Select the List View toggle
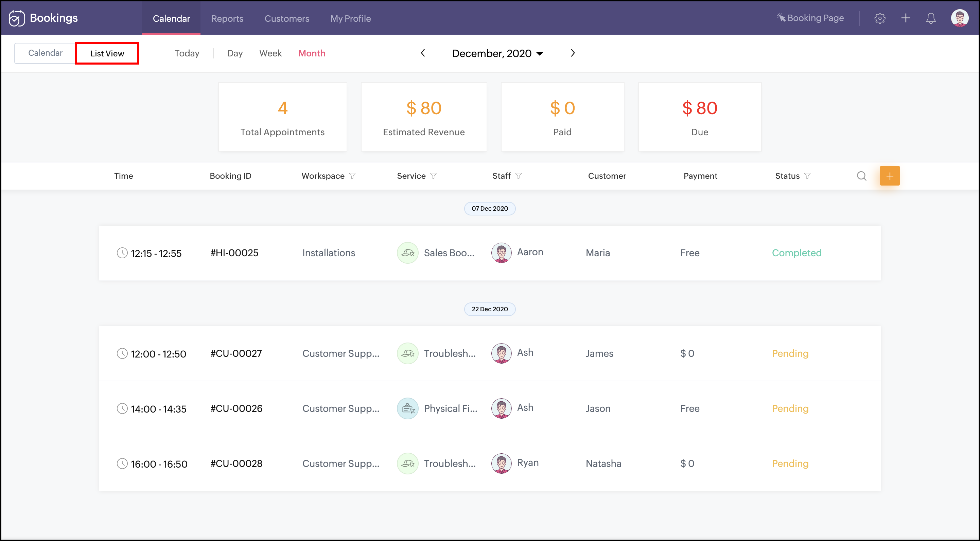 (x=107, y=53)
